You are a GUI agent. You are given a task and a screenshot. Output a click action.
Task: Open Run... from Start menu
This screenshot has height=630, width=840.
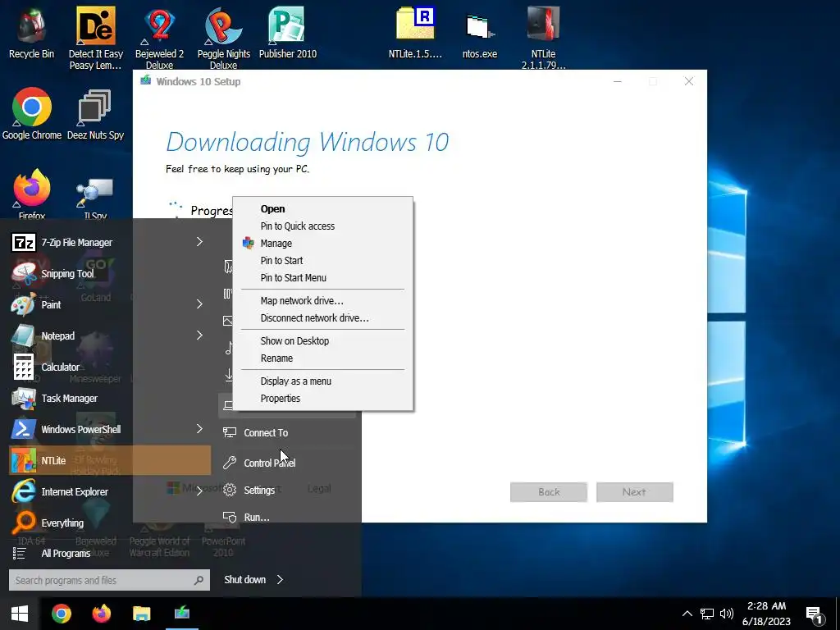[287, 517]
